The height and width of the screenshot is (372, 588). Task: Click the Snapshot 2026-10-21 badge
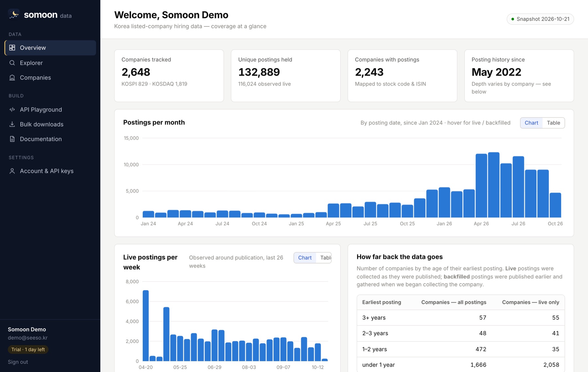pyautogui.click(x=540, y=19)
